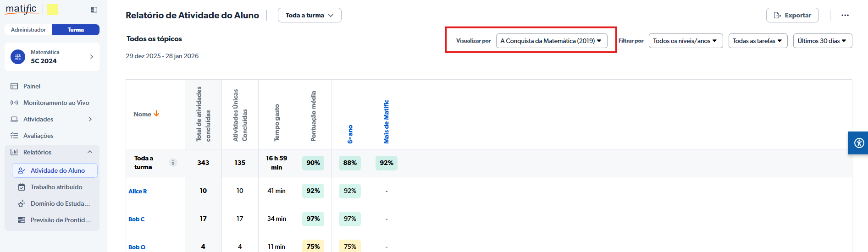
Task: Collapse the sidebar panel icon
Action: 94,10
